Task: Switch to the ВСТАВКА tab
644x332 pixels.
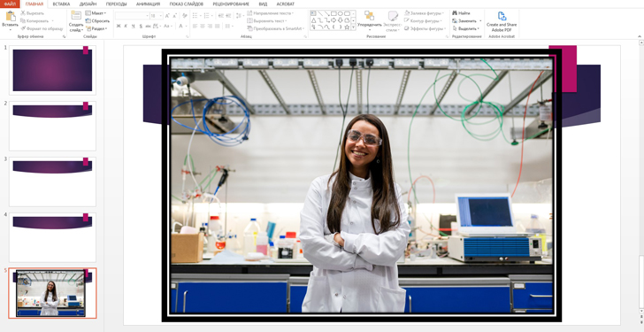Action: (x=61, y=4)
